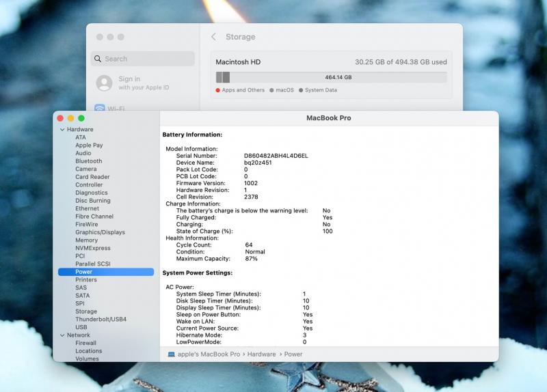The image size is (547, 392).
Task: Click 30.25 GB of 494.38 GB used text
Action: 401,62
